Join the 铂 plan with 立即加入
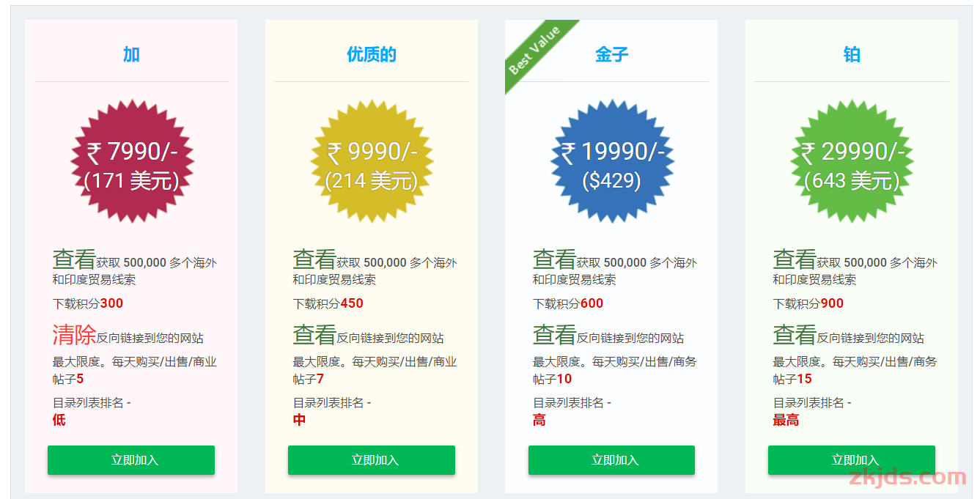This screenshot has width=980, height=499. tap(852, 460)
